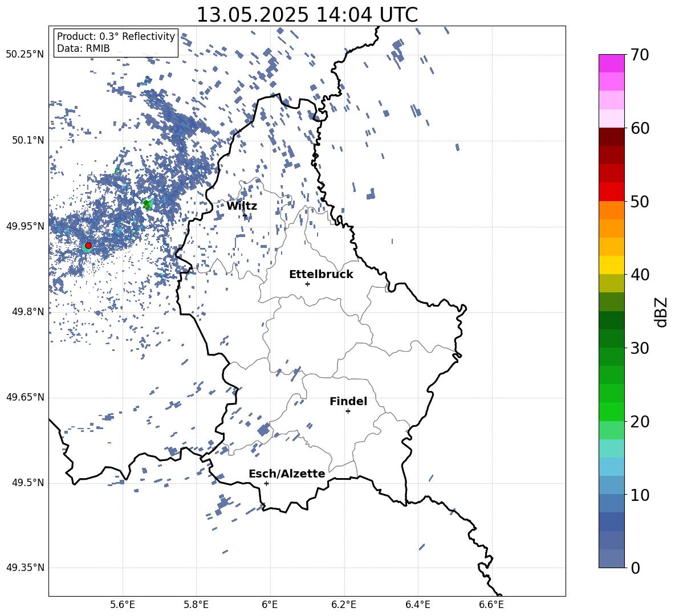Screen dimensions: 675x616
Task: Click the Esch/Alzette station cross marker
Action: tap(266, 483)
